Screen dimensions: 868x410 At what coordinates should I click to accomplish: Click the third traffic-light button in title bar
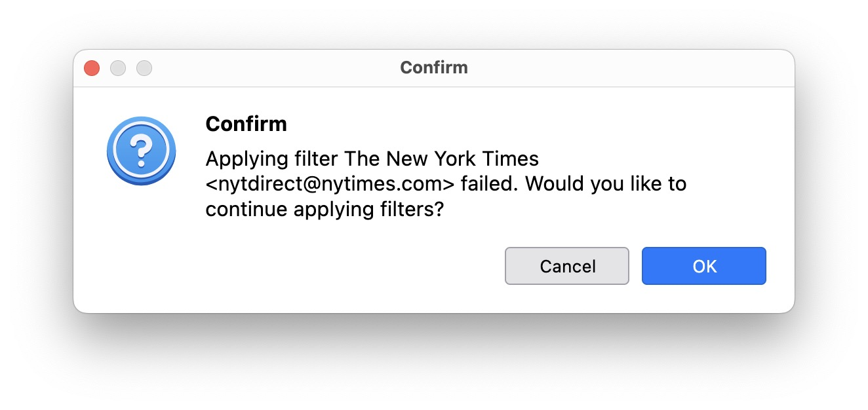click(x=144, y=68)
